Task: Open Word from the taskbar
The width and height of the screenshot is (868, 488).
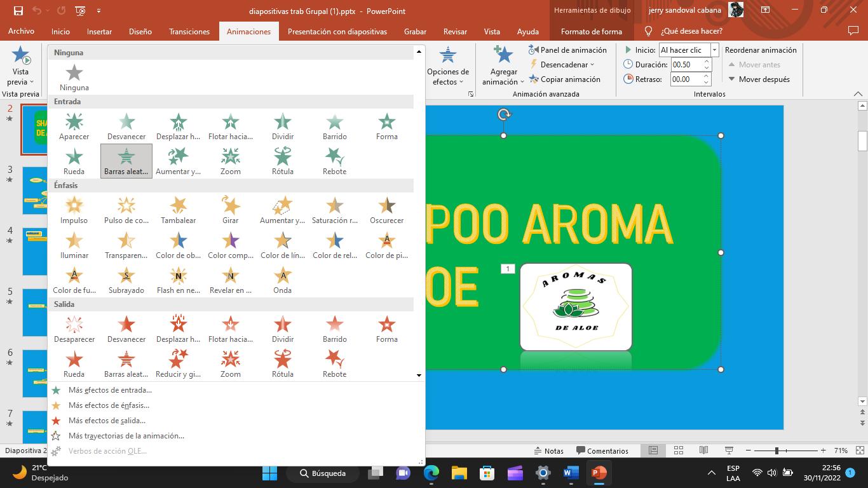Action: [x=571, y=473]
